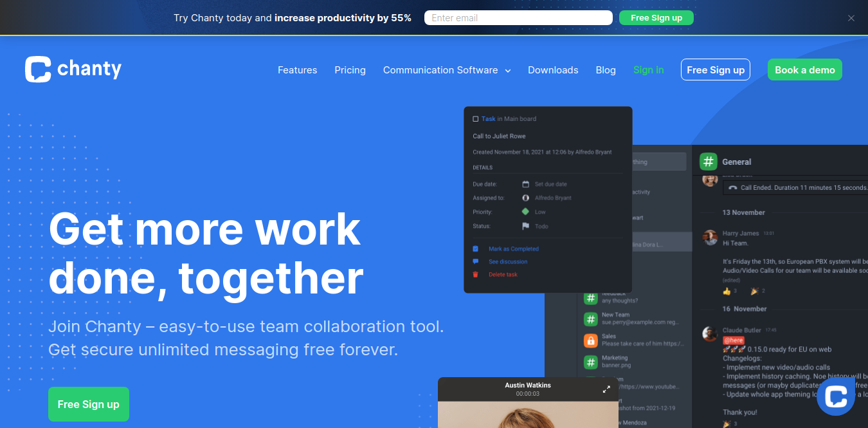Click the '13 November' date separator
This screenshot has height=428, width=868.
tap(743, 212)
